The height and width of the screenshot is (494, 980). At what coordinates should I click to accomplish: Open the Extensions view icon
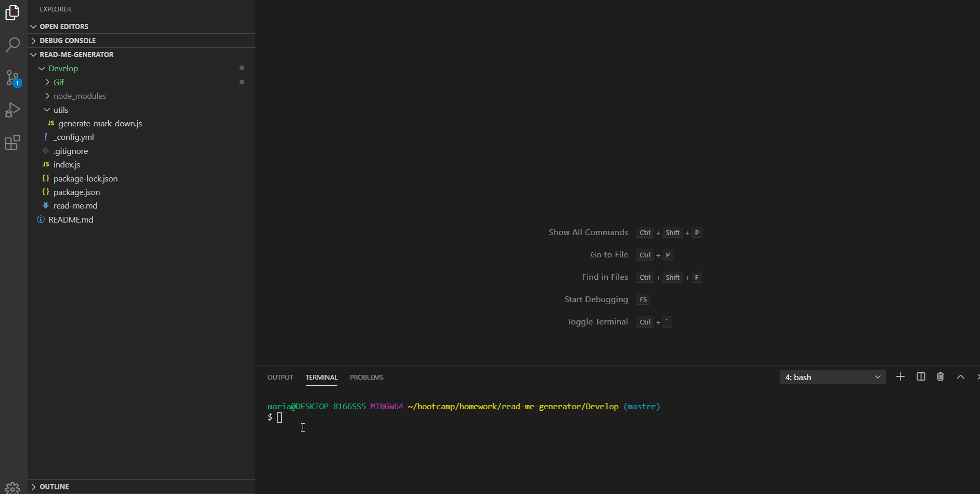tap(12, 142)
